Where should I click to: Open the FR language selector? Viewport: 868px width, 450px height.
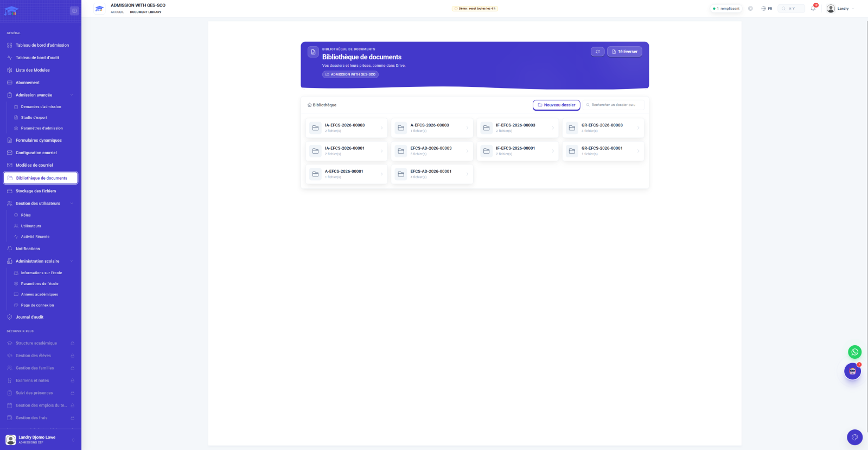767,9
